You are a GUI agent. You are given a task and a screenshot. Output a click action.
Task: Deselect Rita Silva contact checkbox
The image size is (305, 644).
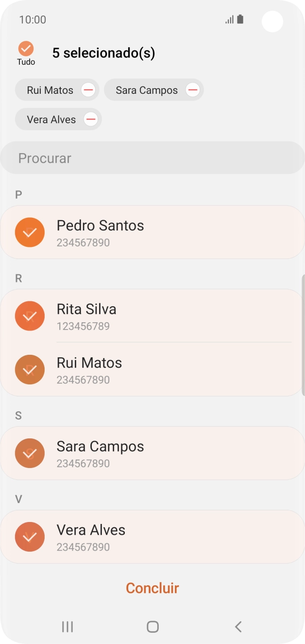30,316
